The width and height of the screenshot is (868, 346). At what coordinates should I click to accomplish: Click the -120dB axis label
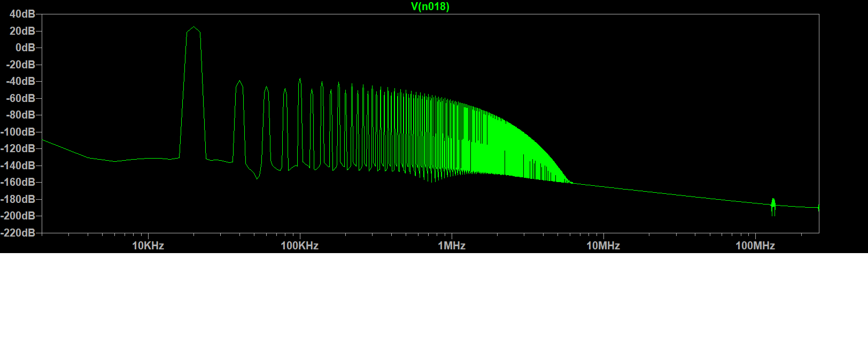point(18,148)
